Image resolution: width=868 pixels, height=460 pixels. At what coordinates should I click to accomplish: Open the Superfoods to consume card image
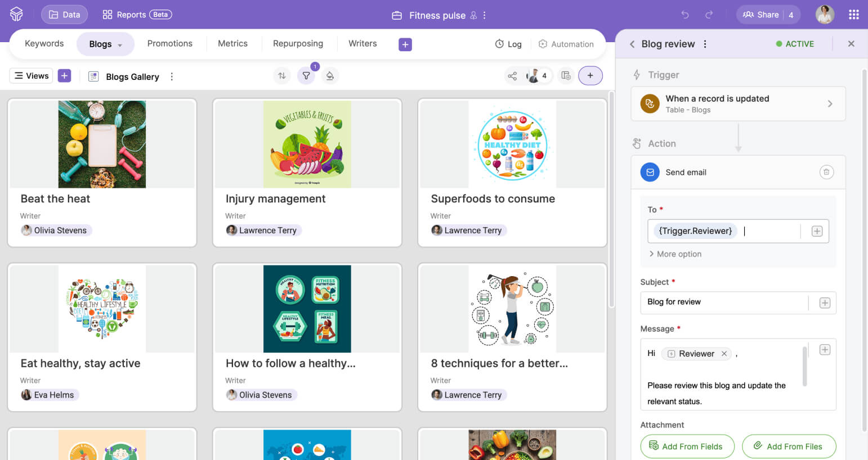click(512, 144)
